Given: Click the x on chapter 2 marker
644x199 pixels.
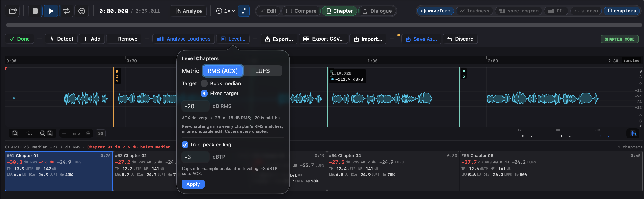Looking at the screenshot, I should pyautogui.click(x=117, y=81).
